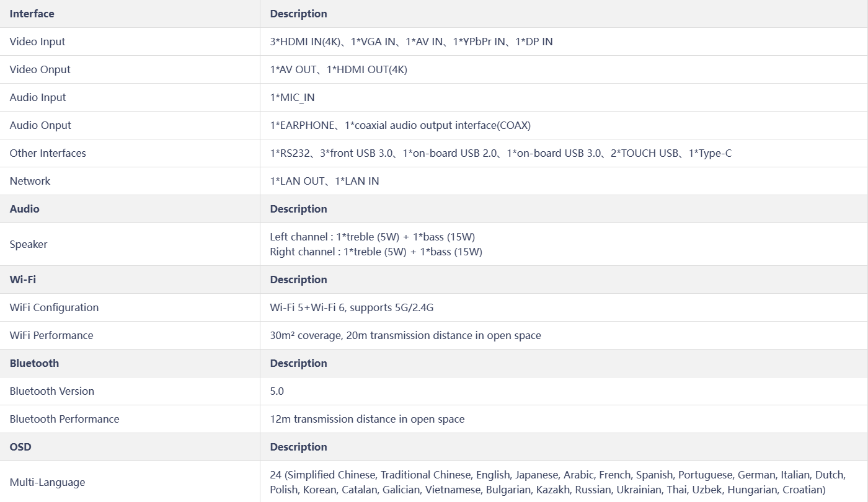Click the Network row label
The height and width of the screenshot is (502, 868).
pos(30,181)
